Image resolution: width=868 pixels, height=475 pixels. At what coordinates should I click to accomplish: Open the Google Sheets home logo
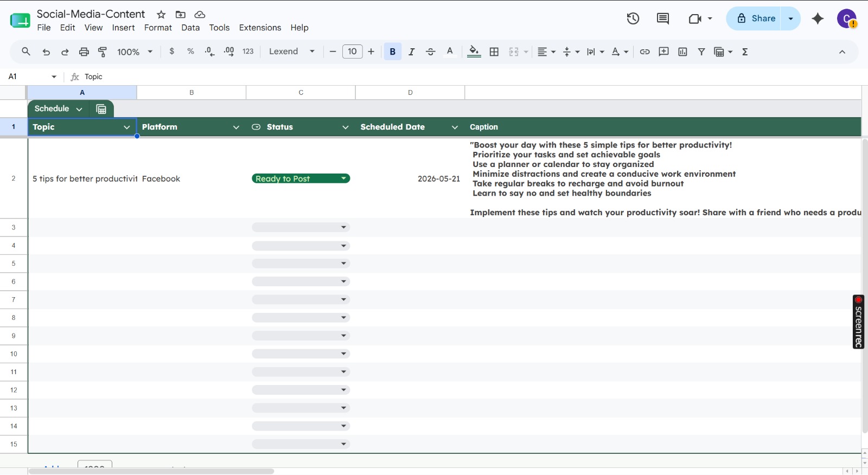pos(20,21)
